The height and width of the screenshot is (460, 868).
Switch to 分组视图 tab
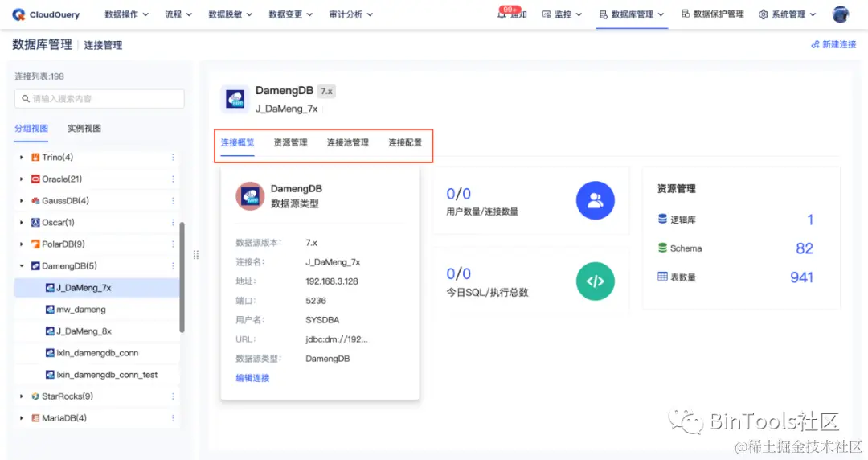point(31,128)
